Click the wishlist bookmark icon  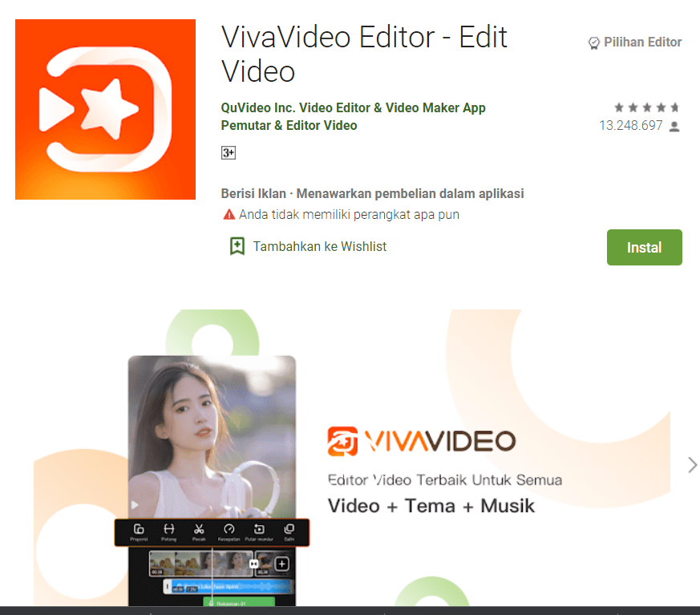tap(237, 246)
